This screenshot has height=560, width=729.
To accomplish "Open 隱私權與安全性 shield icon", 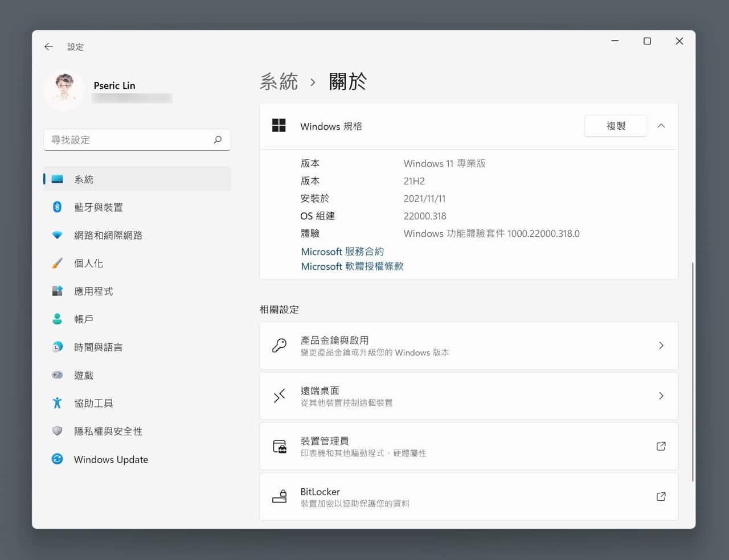I will (57, 431).
